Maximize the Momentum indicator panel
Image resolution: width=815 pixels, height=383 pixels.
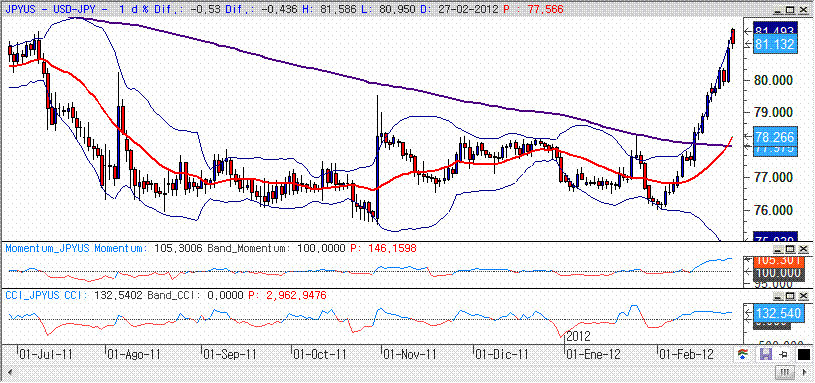(790, 249)
